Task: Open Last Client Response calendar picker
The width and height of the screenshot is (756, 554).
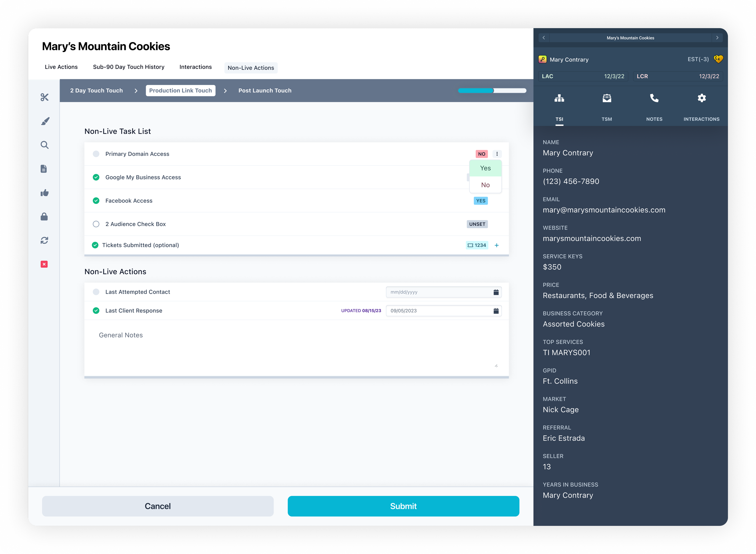Action: click(x=496, y=311)
